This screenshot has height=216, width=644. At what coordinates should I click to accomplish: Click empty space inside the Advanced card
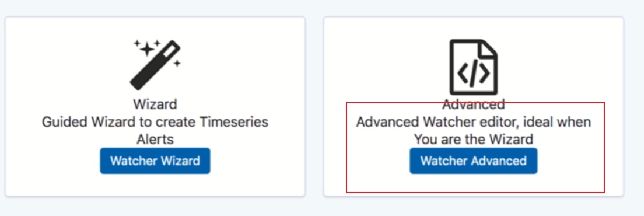(370, 62)
